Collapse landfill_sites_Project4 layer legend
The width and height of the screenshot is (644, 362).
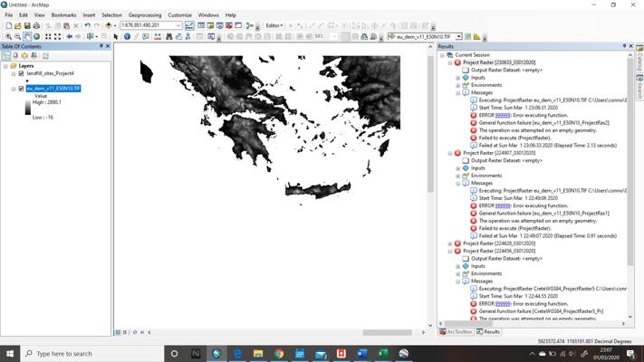pos(14,74)
